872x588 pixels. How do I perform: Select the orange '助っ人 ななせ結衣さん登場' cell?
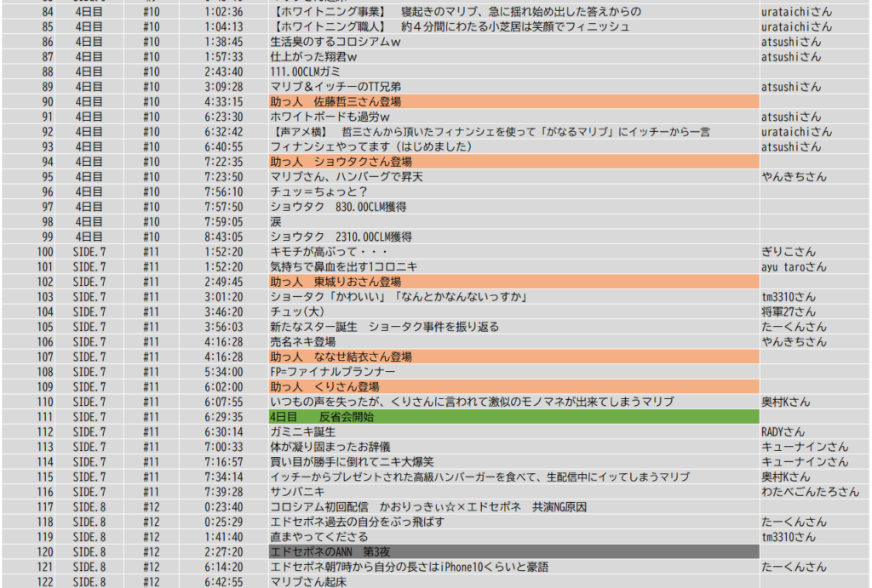click(x=513, y=357)
